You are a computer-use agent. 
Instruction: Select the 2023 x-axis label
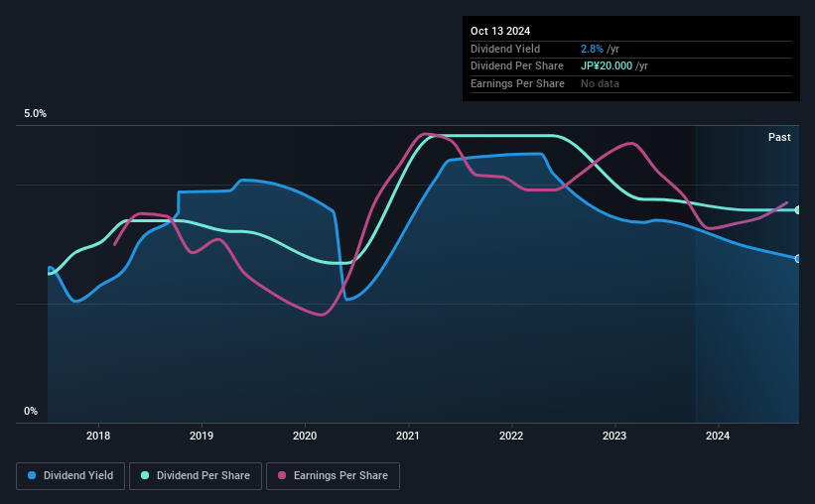(x=614, y=436)
